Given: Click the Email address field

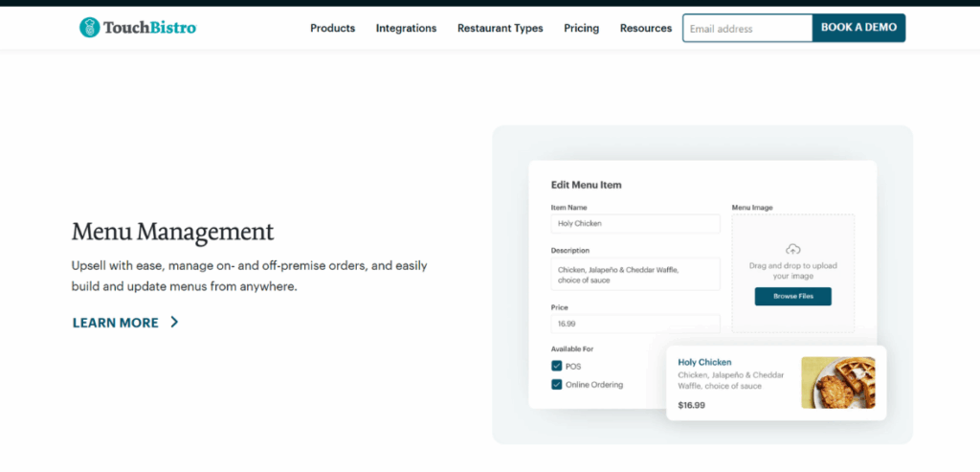Looking at the screenshot, I should pos(747,29).
